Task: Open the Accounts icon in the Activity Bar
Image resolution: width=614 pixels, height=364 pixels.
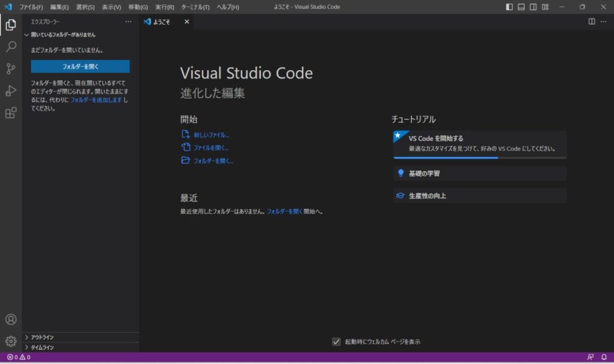Action: (x=10, y=319)
